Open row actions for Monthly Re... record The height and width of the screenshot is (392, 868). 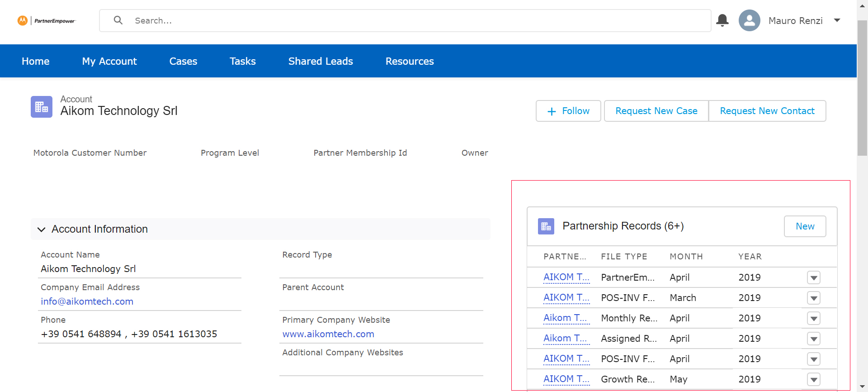tap(814, 318)
